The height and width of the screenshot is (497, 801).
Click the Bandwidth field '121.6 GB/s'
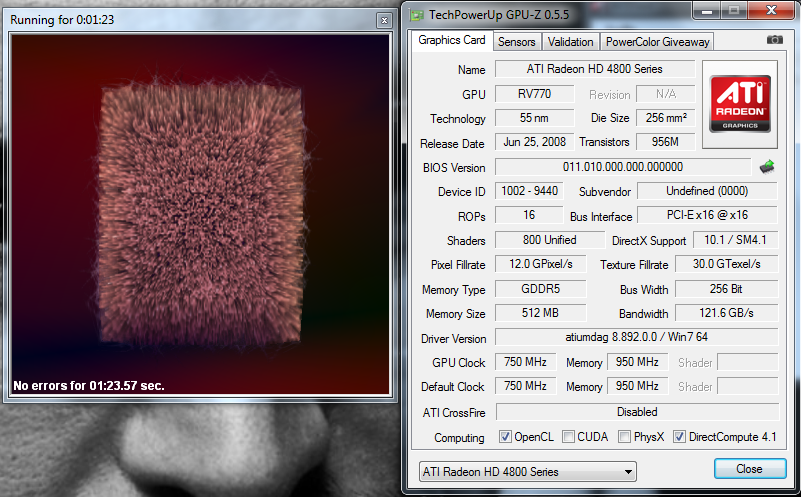[726, 313]
